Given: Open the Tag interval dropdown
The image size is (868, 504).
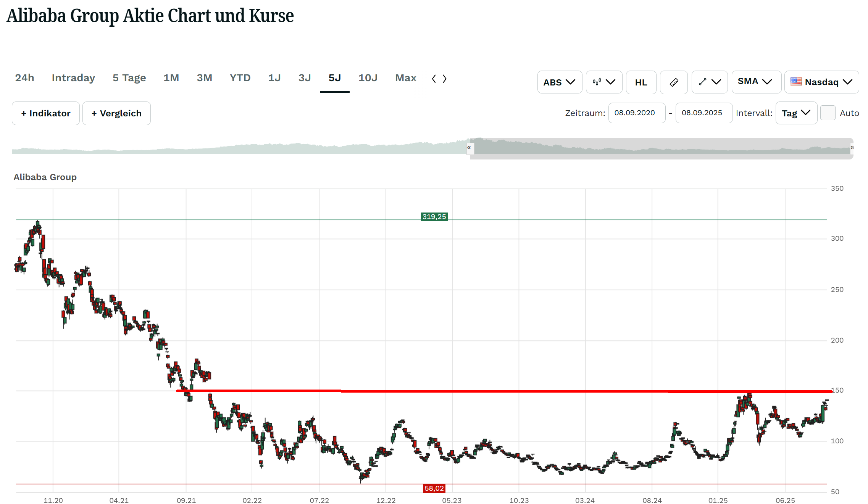Looking at the screenshot, I should [796, 113].
